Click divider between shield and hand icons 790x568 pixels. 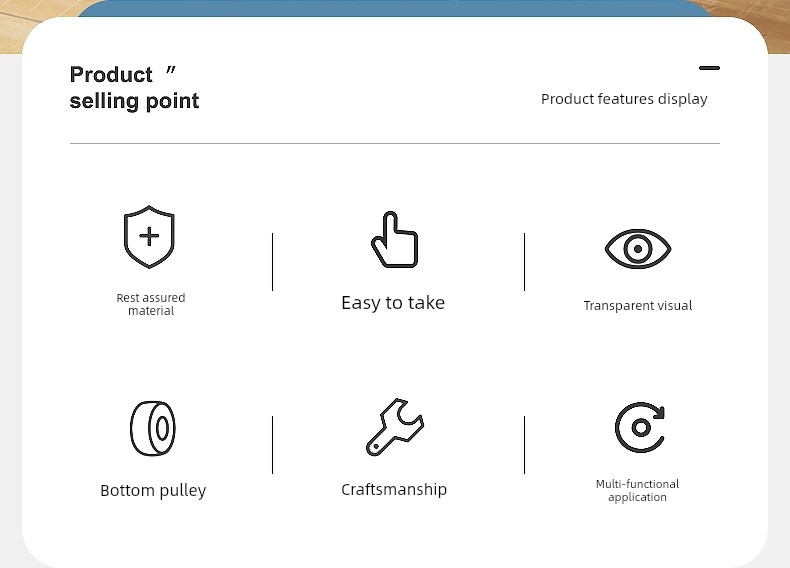pos(273,262)
